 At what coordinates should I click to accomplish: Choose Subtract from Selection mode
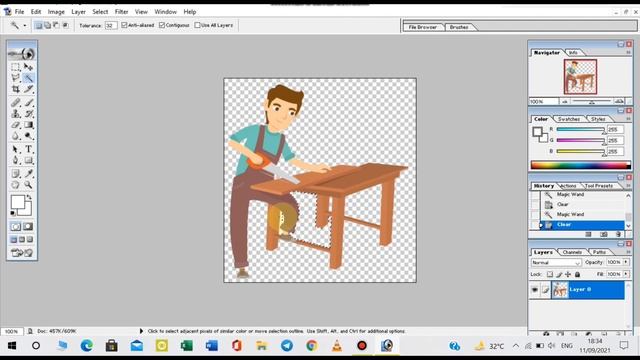pos(56,25)
